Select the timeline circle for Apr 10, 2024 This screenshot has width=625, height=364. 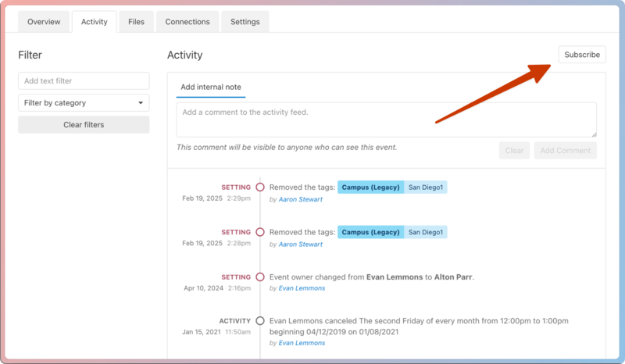[x=260, y=277]
